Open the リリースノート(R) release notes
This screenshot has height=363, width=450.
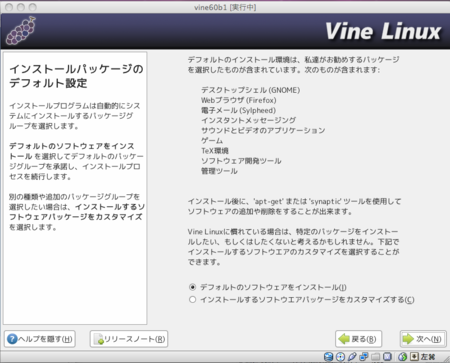click(x=129, y=339)
